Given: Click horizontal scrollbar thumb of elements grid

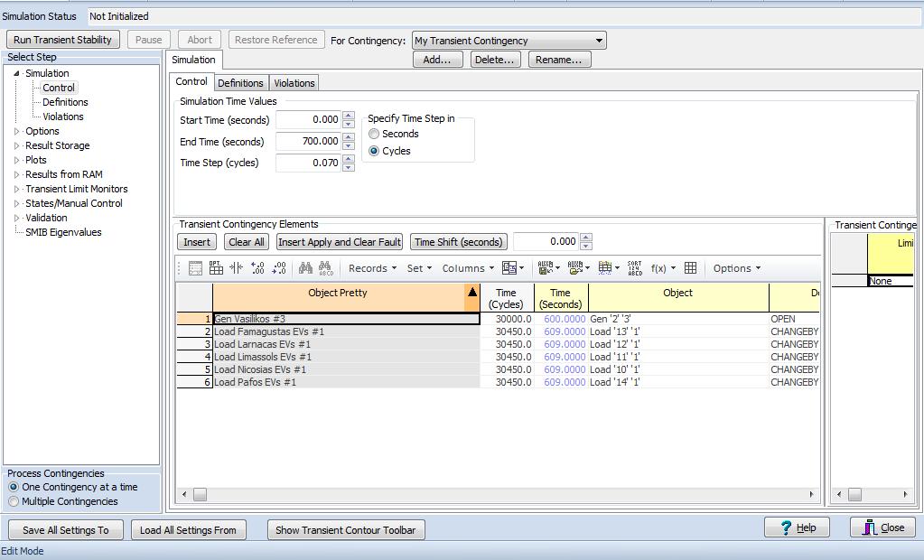Looking at the screenshot, I should pos(201,495).
